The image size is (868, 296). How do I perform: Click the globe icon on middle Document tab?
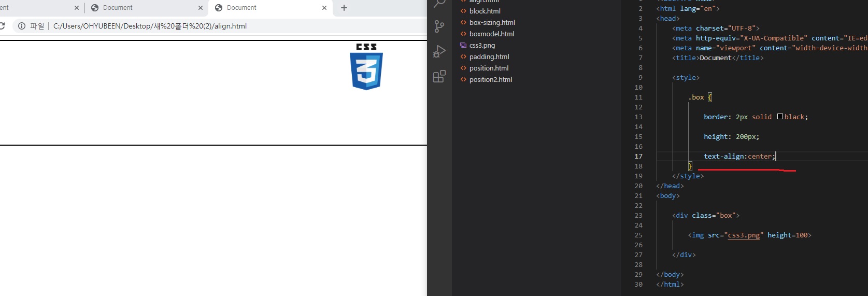(x=95, y=8)
